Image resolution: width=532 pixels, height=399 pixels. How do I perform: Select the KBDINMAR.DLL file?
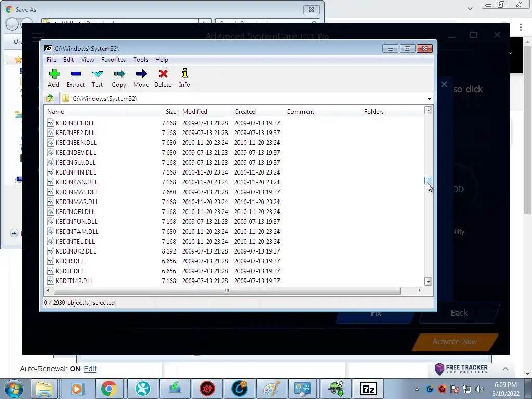point(77,202)
